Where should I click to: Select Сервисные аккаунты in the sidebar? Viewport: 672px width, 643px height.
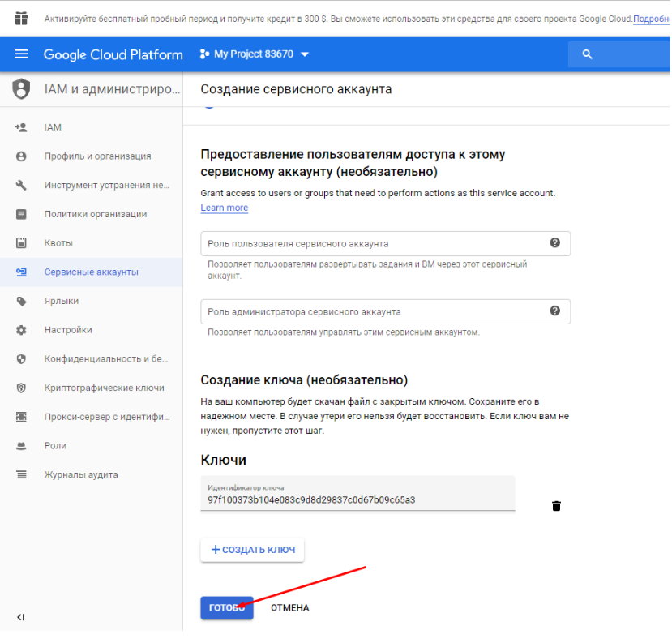click(x=92, y=272)
